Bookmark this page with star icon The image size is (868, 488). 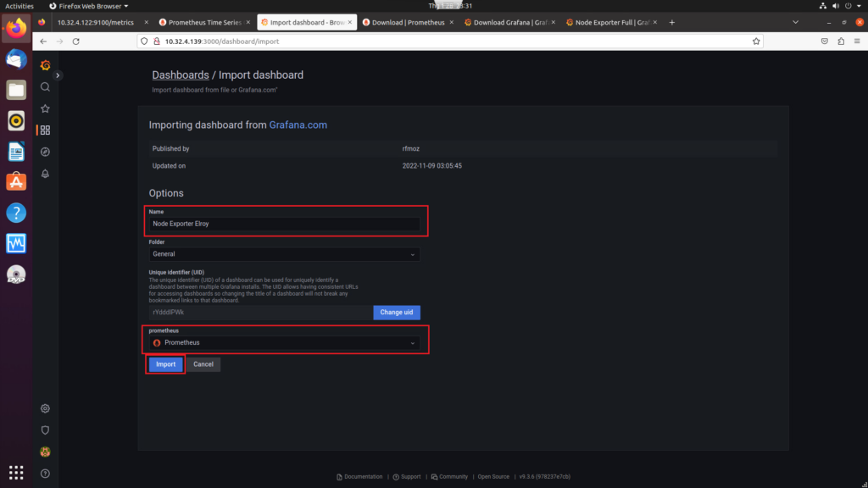pyautogui.click(x=756, y=42)
